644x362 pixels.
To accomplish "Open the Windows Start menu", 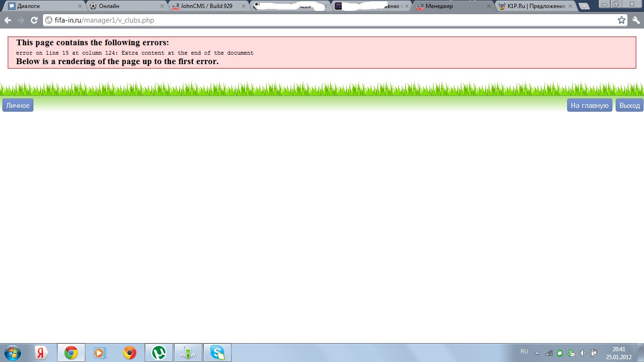I will [12, 353].
